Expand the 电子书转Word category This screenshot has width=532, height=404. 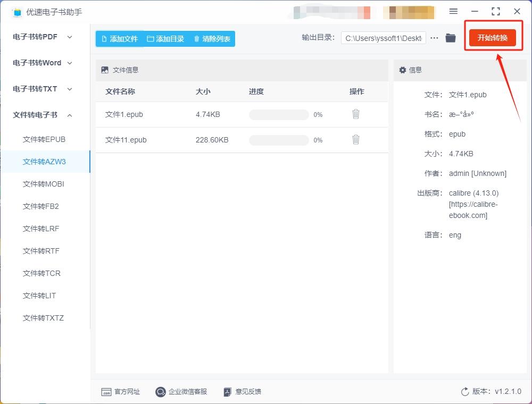(x=38, y=63)
